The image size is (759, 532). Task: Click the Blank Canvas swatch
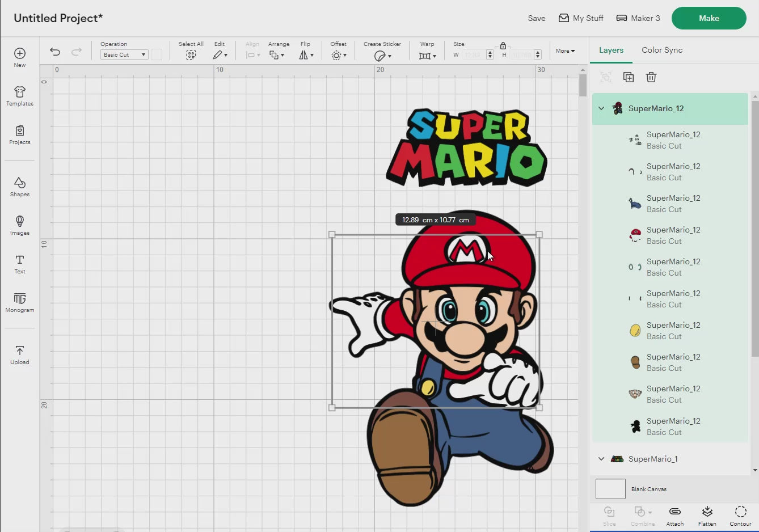click(x=610, y=489)
